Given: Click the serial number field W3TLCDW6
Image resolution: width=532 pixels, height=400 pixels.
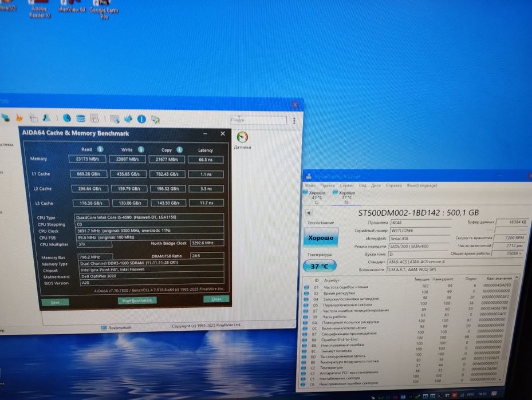Looking at the screenshot, I should 420,231.
